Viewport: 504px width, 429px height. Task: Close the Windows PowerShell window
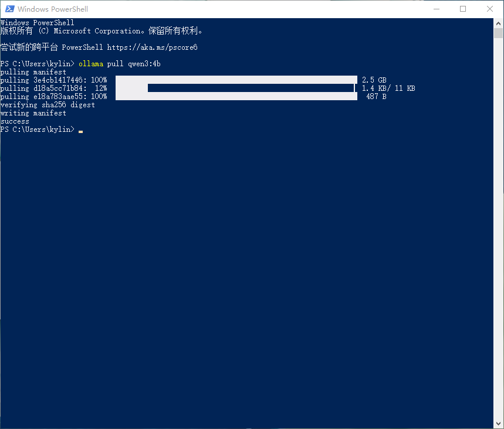coord(489,9)
